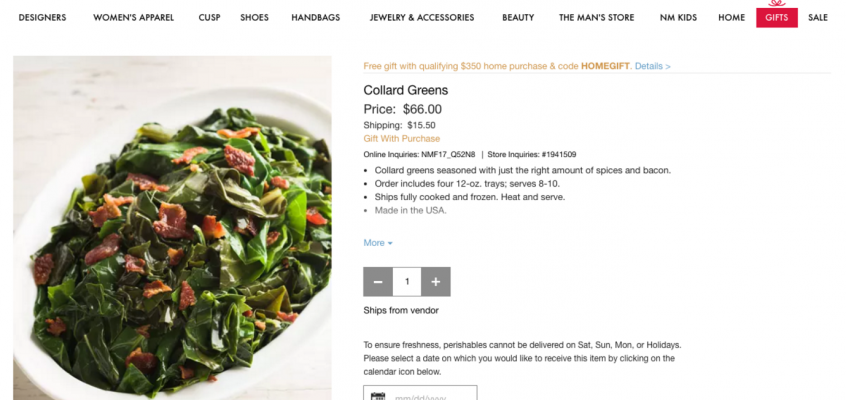Screen dimensions: 846x400
Task: Go to the Home category
Action: pos(731,18)
